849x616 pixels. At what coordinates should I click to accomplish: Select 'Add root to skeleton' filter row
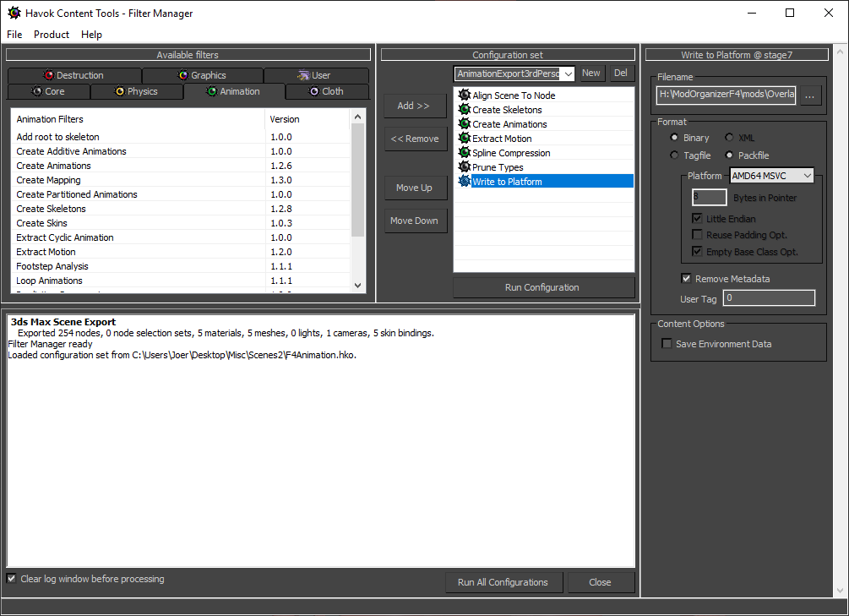pyautogui.click(x=181, y=137)
